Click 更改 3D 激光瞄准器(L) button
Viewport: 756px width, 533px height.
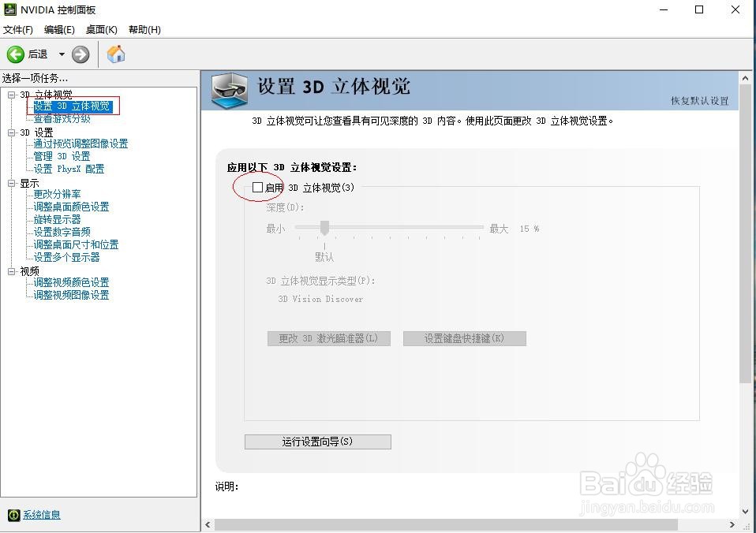pyautogui.click(x=329, y=338)
